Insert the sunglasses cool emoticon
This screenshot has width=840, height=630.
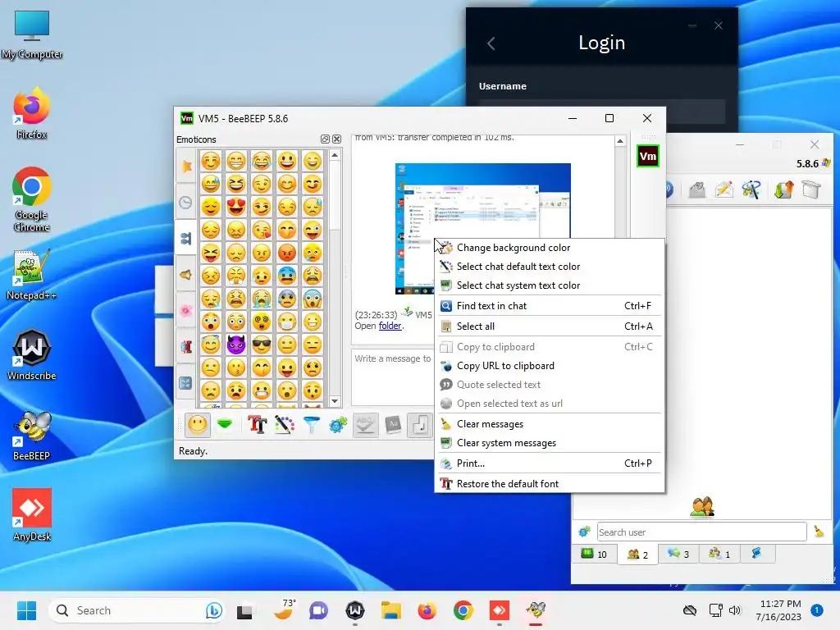point(262,345)
